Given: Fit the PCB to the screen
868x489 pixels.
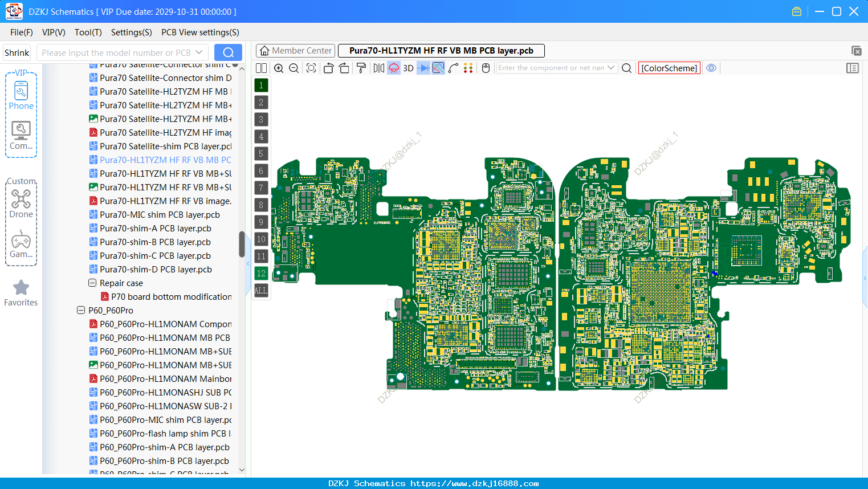Looking at the screenshot, I should [x=311, y=68].
